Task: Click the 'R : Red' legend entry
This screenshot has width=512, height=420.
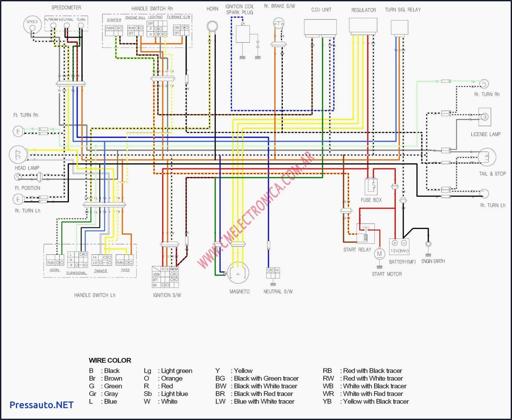Action: tap(158, 386)
